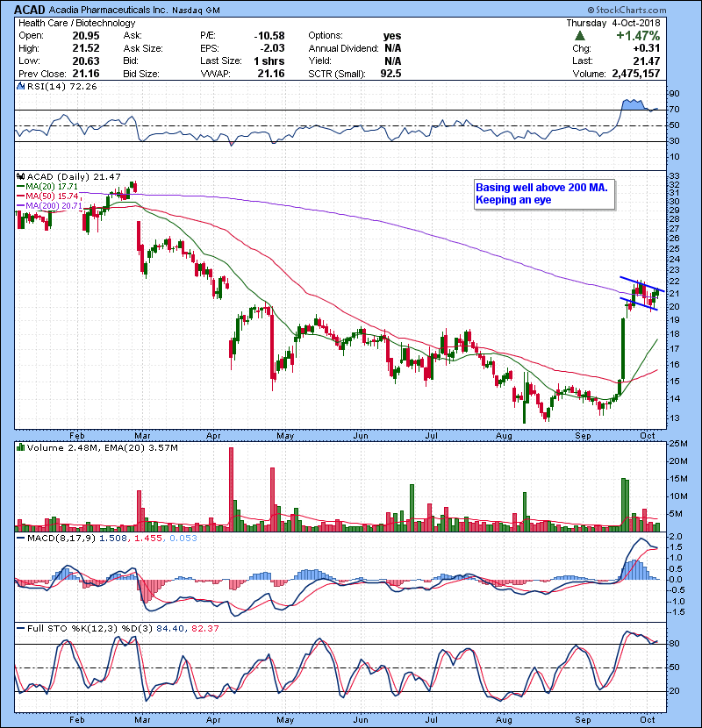
Task: Select the Low value 20.63
Action: point(86,61)
